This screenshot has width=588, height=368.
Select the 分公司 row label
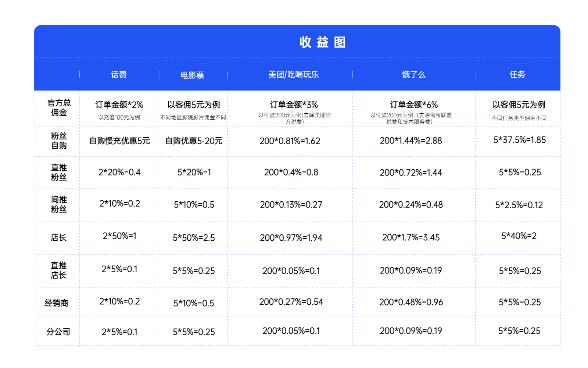[x=58, y=332]
